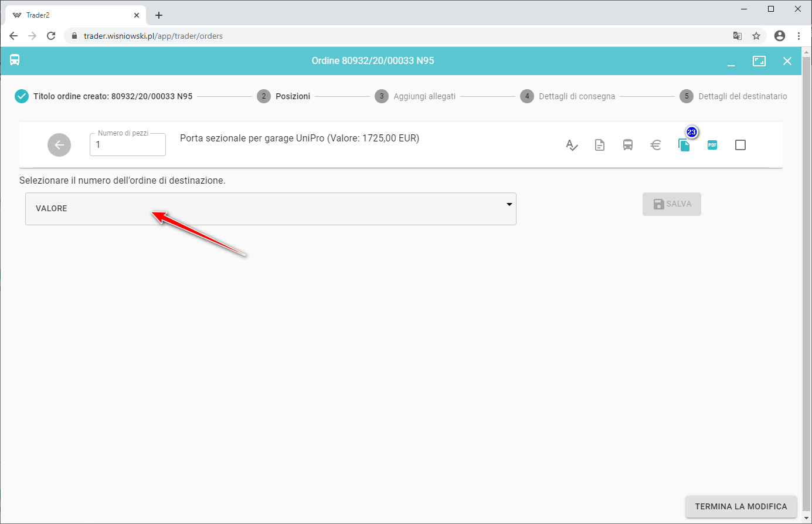Go to step 2 Posizioni
The width and height of the screenshot is (812, 524).
[284, 96]
